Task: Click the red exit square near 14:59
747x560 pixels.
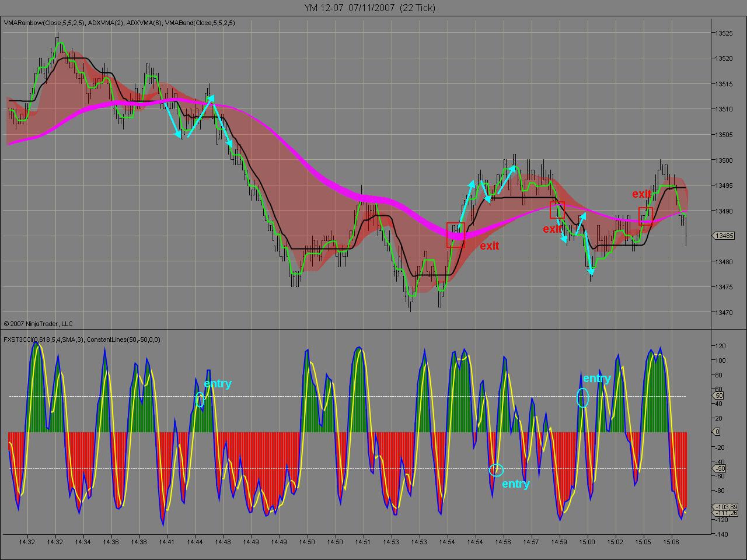Action: [x=557, y=210]
